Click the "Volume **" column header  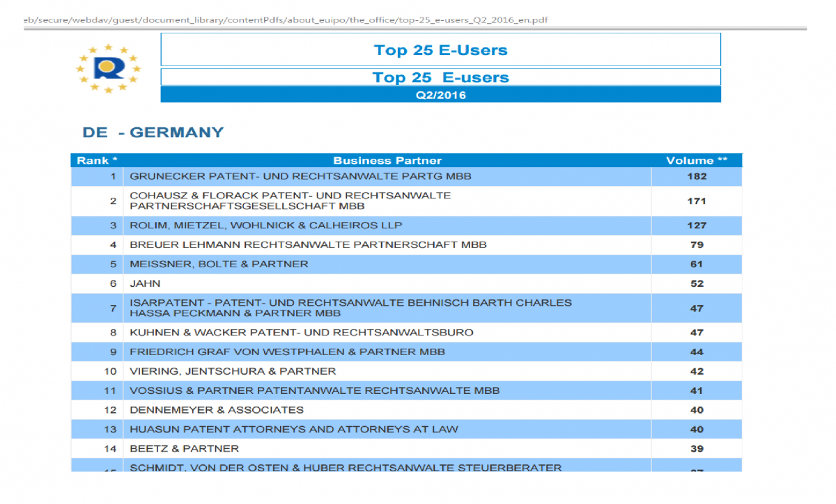[x=697, y=160]
